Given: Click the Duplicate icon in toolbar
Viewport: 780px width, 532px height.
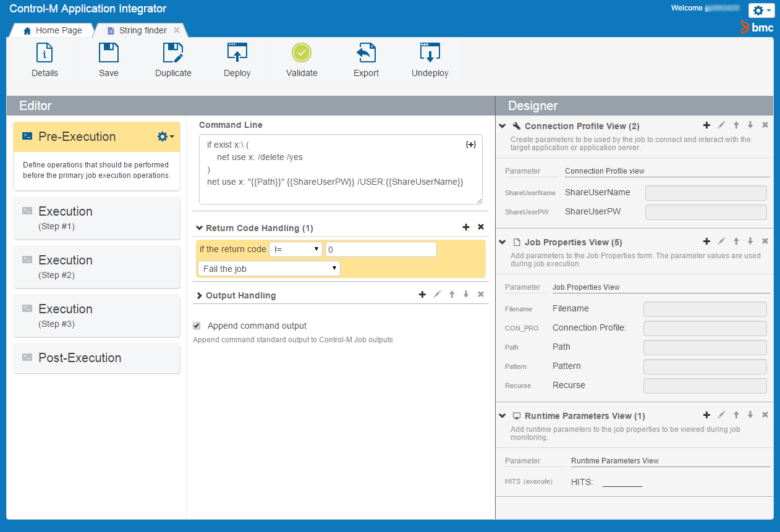Looking at the screenshot, I should tap(173, 54).
